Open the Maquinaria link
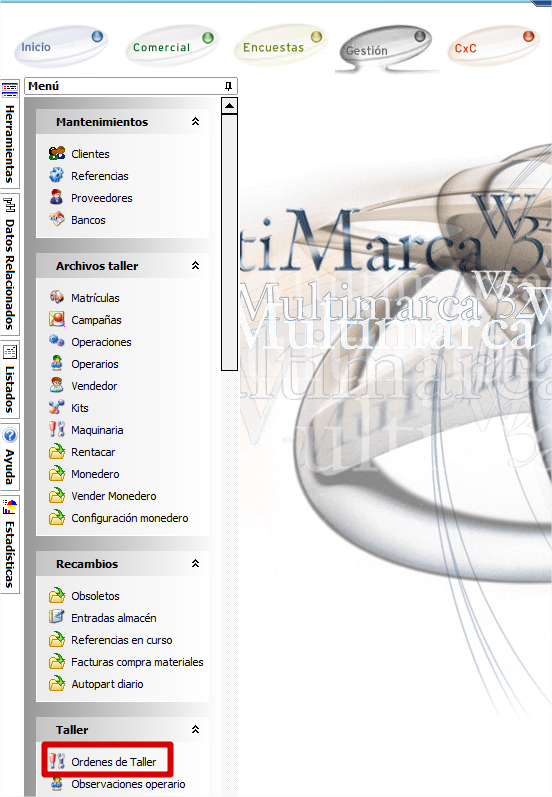 point(97,430)
